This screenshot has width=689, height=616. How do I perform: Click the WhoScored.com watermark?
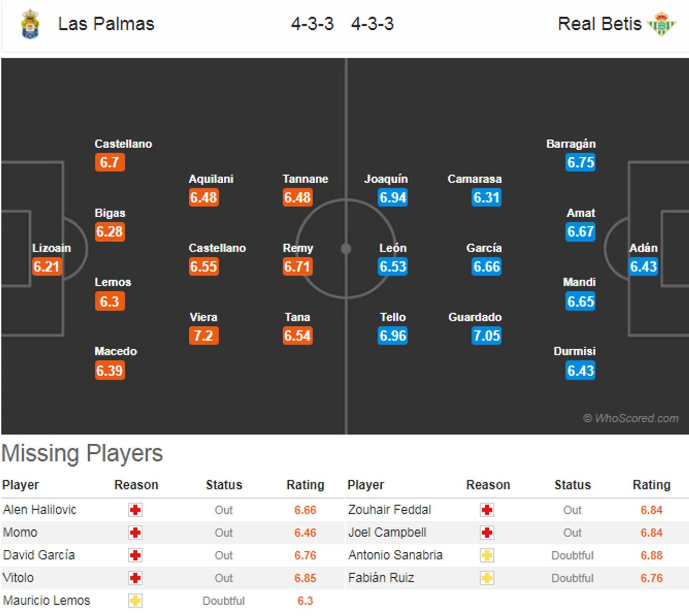[631, 418]
